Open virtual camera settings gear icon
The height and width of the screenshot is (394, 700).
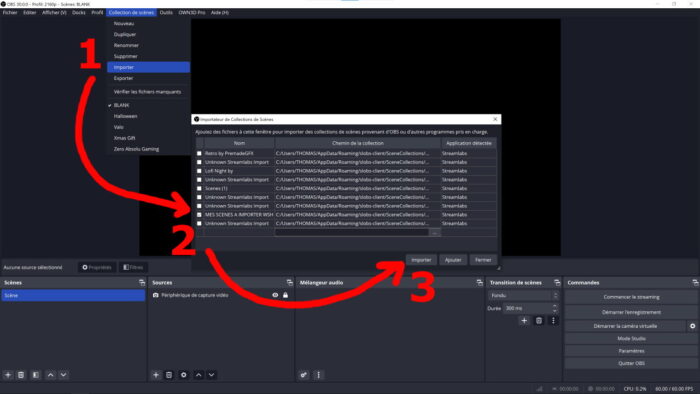692,326
